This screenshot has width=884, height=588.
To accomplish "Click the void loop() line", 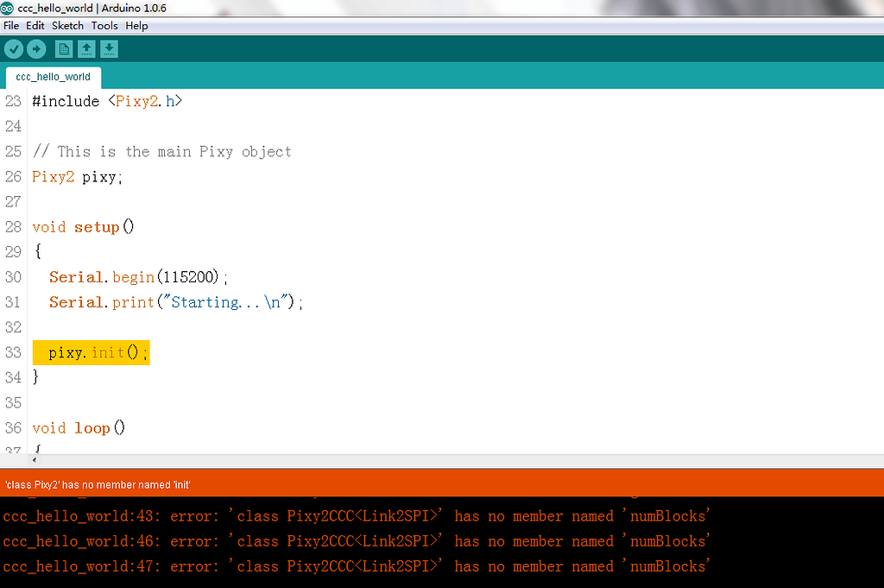I will point(79,428).
